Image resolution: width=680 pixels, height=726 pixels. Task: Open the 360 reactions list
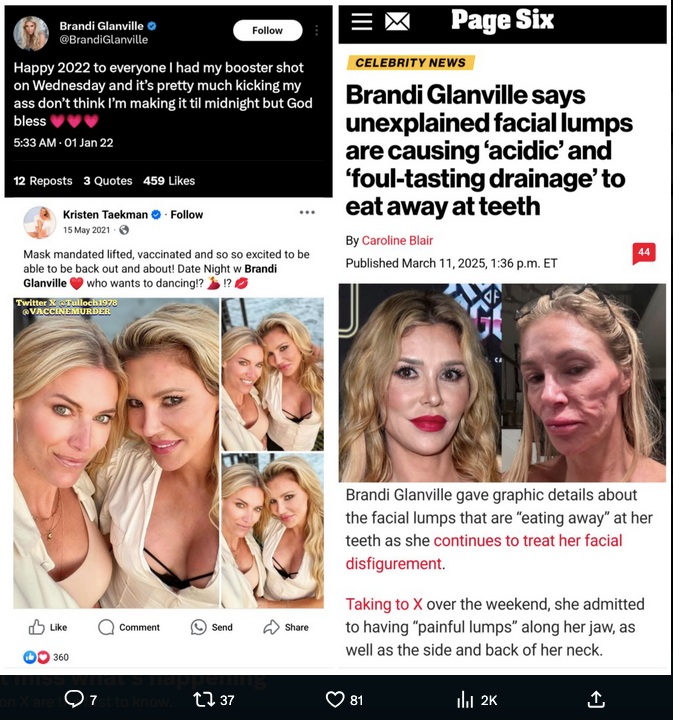point(46,657)
